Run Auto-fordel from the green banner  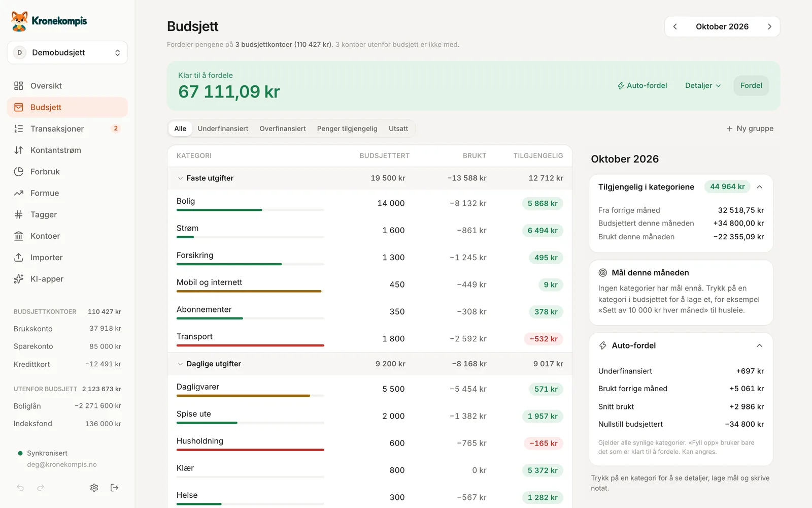642,85
